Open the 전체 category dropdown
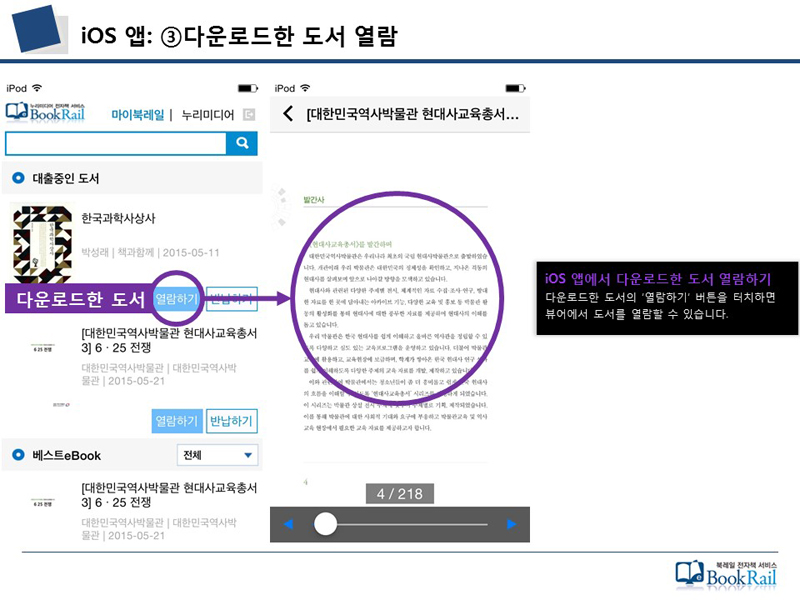The height and width of the screenshot is (600, 800). (x=215, y=455)
